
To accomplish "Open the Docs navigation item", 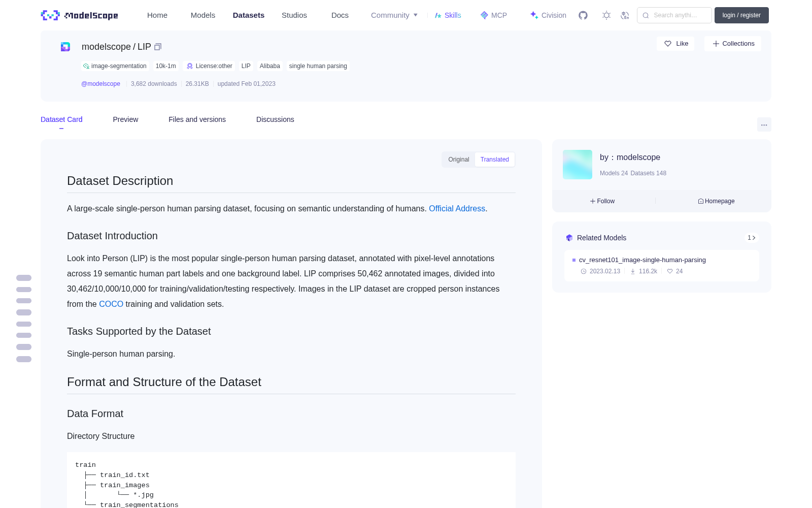I will tap(340, 15).
